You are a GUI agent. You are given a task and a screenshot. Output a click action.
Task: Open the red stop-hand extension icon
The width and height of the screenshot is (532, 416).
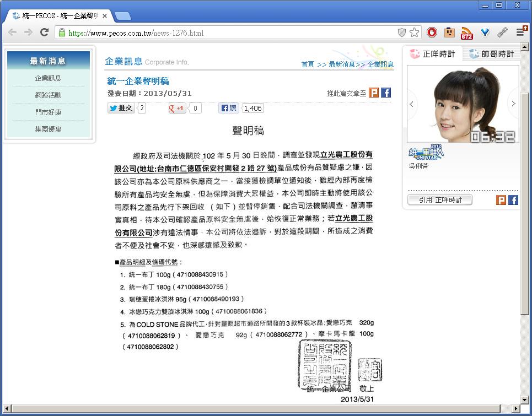click(432, 32)
